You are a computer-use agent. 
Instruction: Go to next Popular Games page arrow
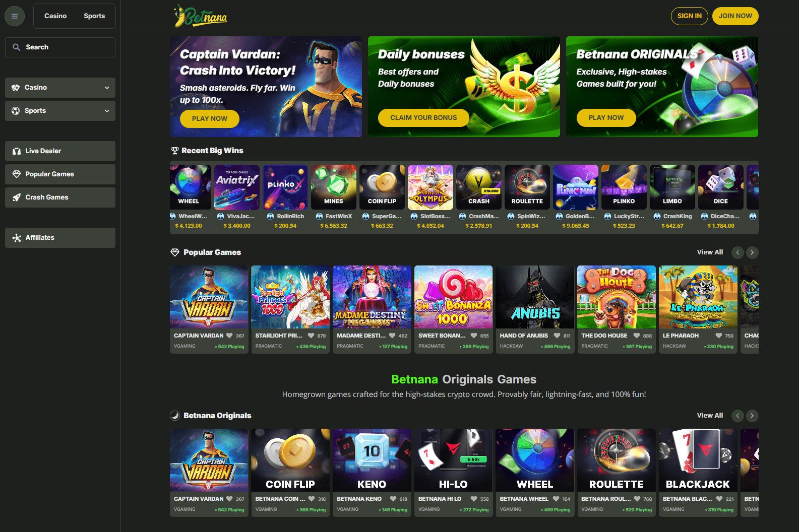752,252
